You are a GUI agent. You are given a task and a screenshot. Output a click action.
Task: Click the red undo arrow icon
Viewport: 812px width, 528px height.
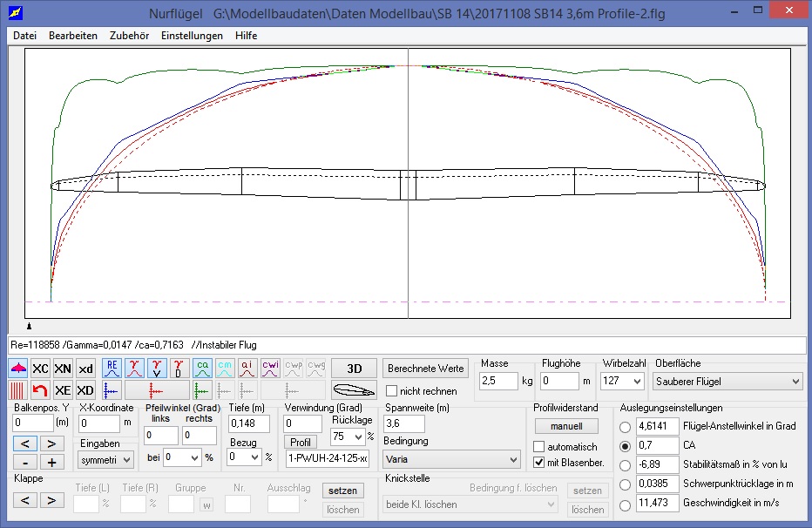[40, 390]
